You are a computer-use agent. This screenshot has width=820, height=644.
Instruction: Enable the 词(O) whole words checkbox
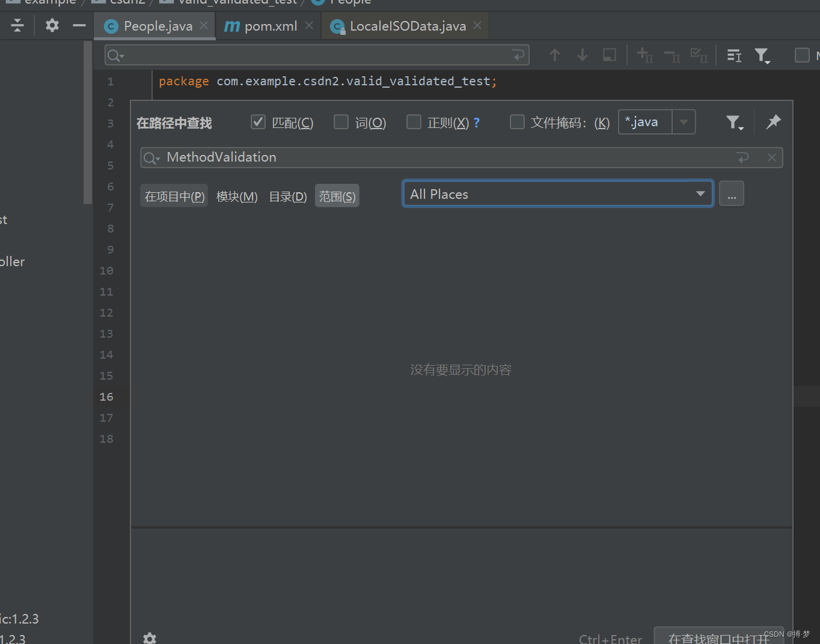coord(341,122)
